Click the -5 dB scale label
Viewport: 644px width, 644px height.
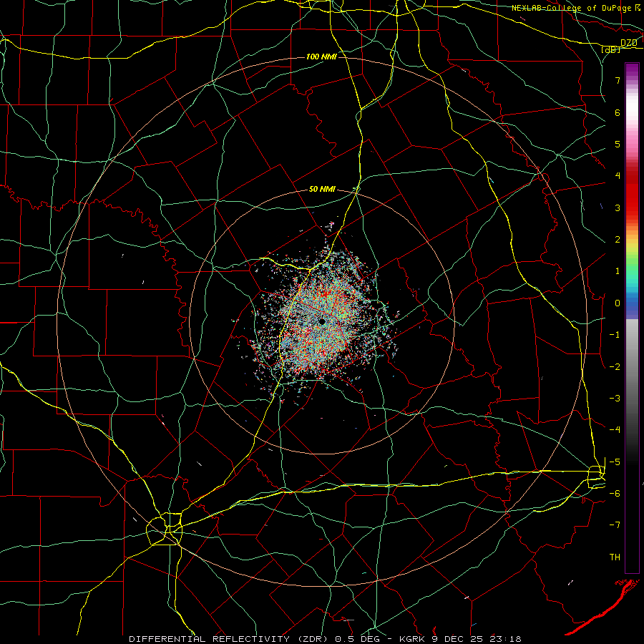615,462
